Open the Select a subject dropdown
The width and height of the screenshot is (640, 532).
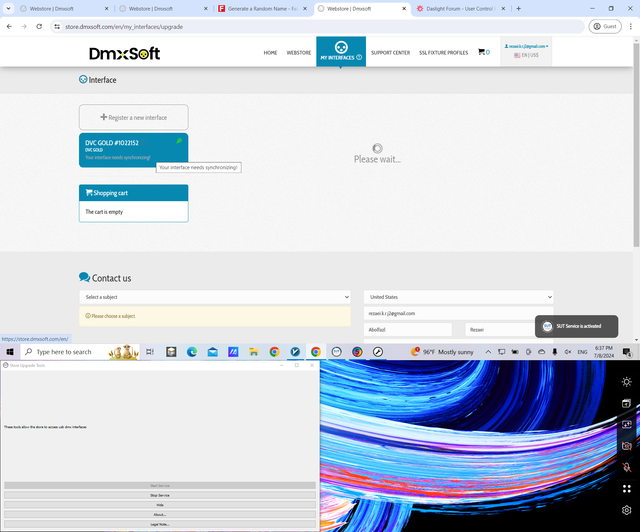(215, 297)
